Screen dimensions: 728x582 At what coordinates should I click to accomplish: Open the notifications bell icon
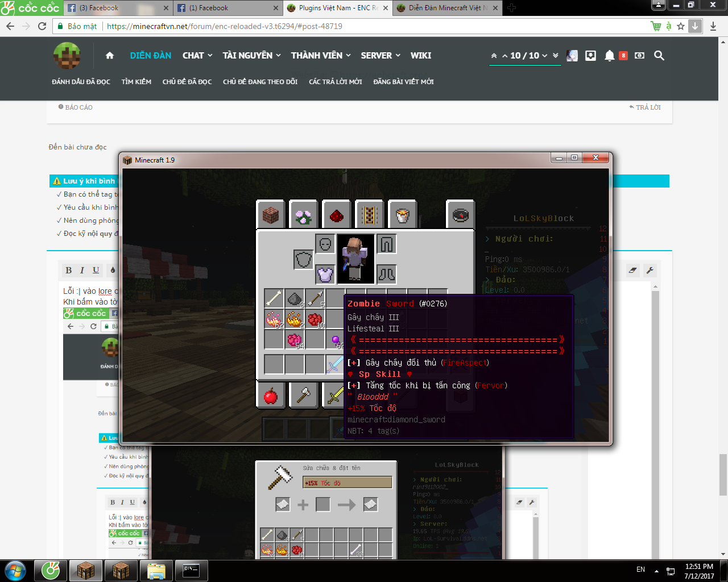pos(610,56)
